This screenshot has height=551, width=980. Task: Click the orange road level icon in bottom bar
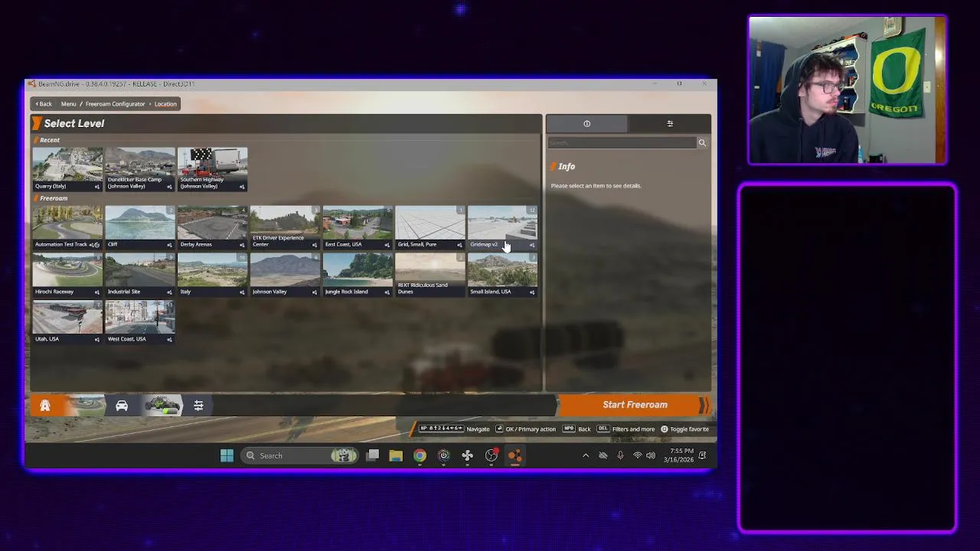[45, 406]
